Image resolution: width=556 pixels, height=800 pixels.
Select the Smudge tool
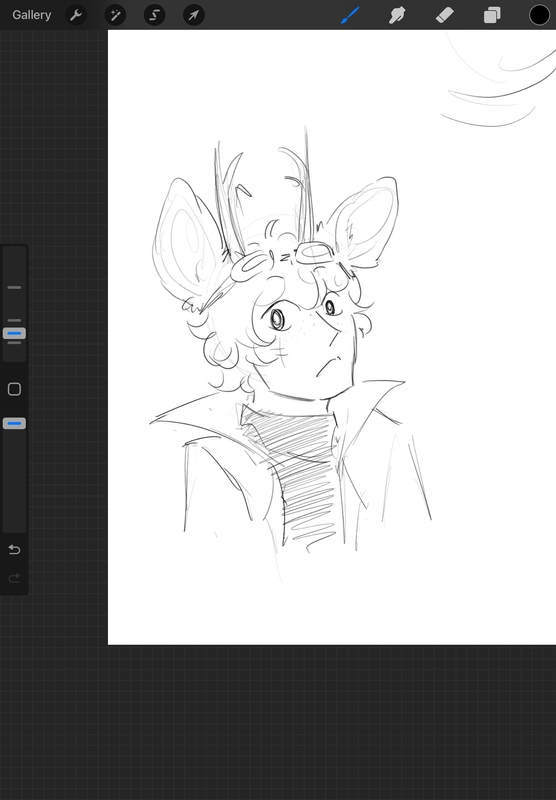pos(397,15)
